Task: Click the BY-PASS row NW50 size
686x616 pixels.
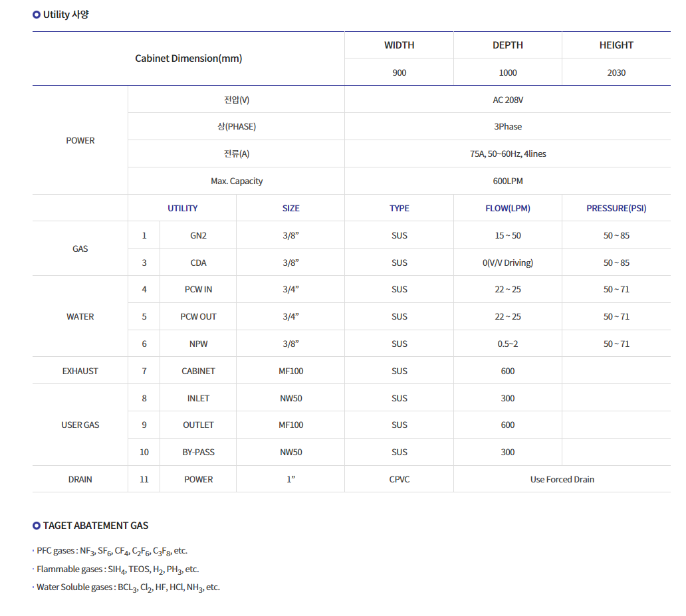Action: pyautogui.click(x=290, y=452)
